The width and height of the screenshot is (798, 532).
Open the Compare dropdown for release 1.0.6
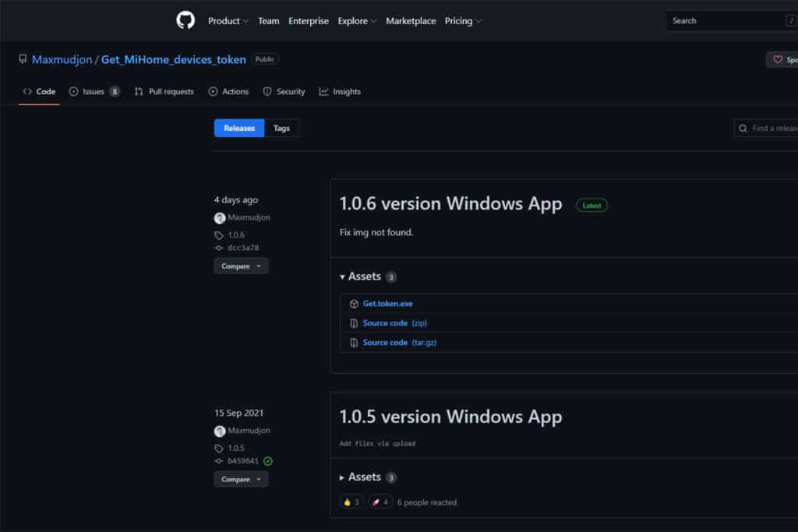point(241,266)
